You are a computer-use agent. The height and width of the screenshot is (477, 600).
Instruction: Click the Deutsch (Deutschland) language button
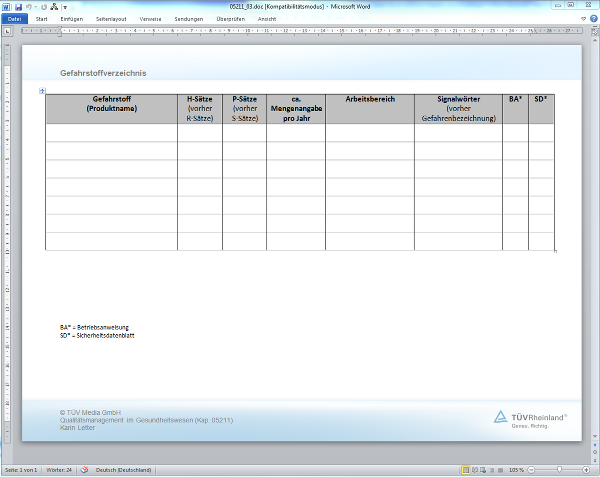point(124,469)
